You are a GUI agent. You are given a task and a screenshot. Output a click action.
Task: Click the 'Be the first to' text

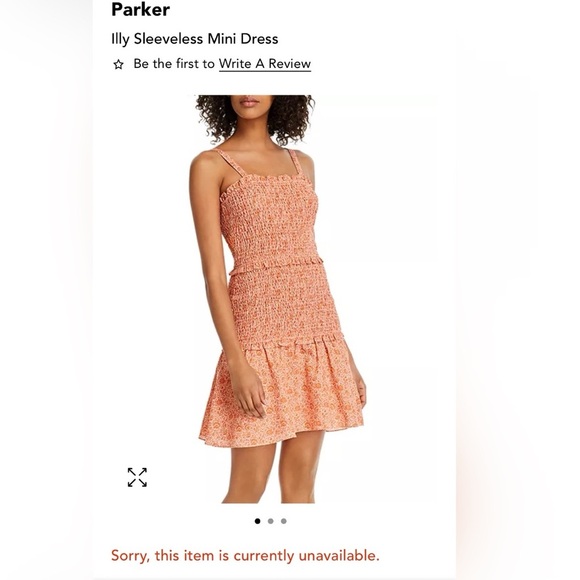[174, 64]
